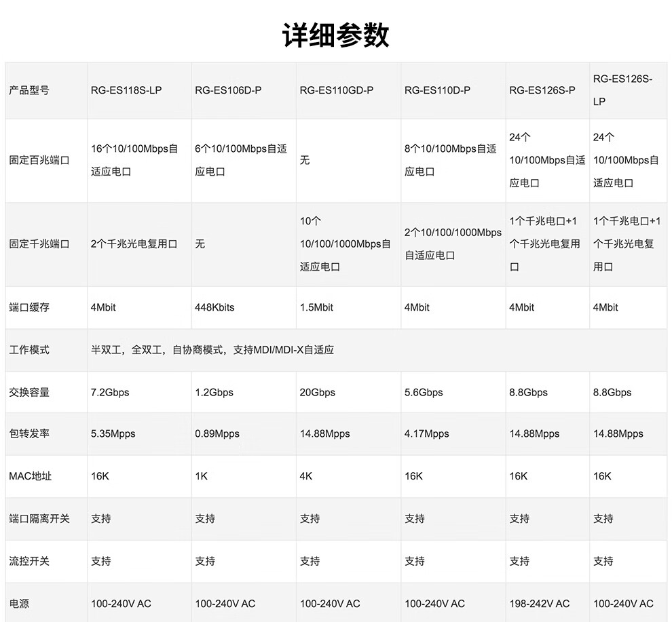Select the 198-242V AC power value

point(540,603)
